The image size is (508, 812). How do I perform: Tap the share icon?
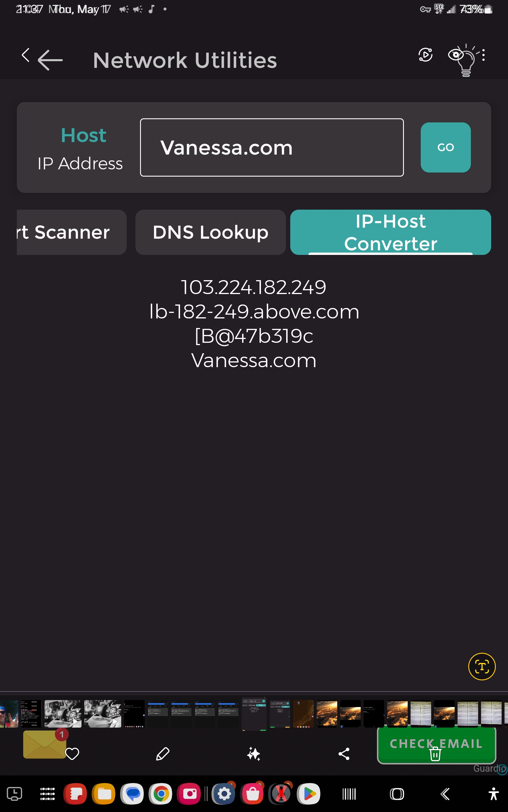click(x=344, y=754)
